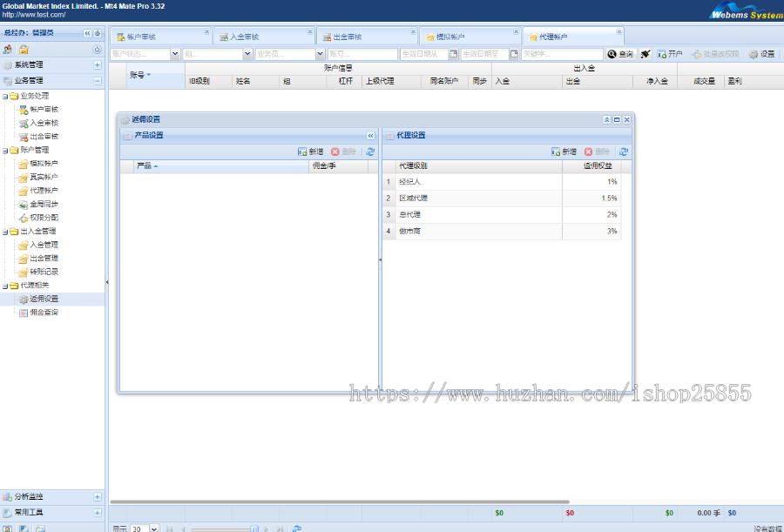The width and height of the screenshot is (784, 532).
Task: Open 代理帐户 in the sidebar tree
Action: pyautogui.click(x=44, y=190)
